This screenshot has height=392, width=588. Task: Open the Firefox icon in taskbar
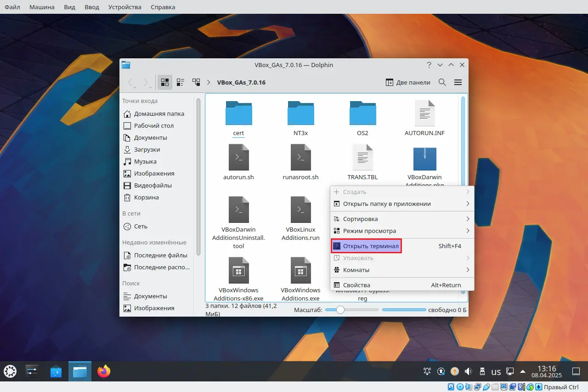click(104, 371)
